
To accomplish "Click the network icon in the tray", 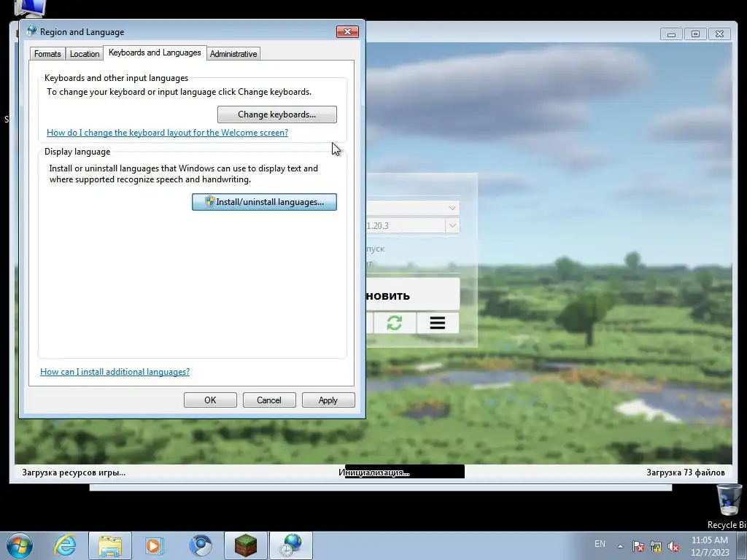I will (656, 546).
